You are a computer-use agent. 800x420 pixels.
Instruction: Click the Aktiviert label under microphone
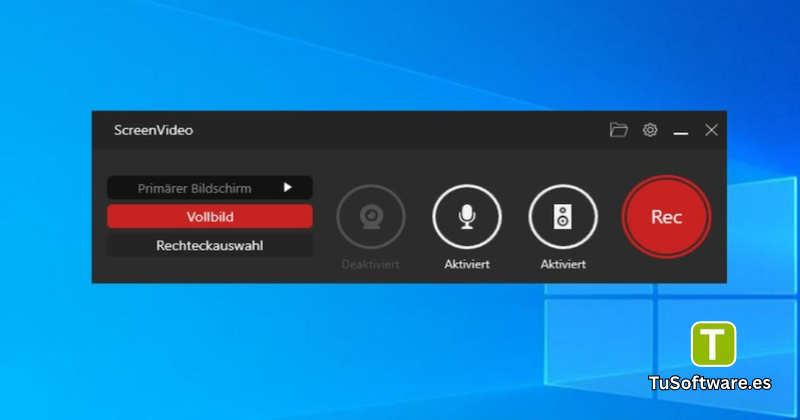(467, 264)
